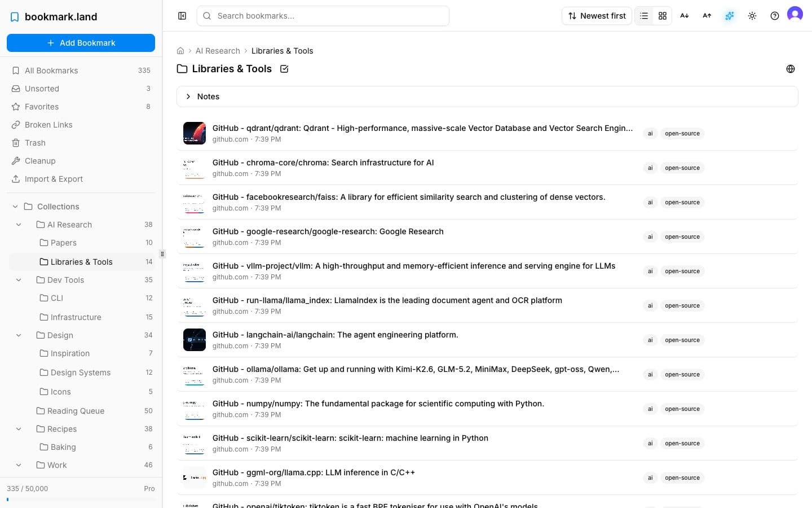Open Unsorted bookmarks
The width and height of the screenshot is (812, 508).
pos(81,89)
